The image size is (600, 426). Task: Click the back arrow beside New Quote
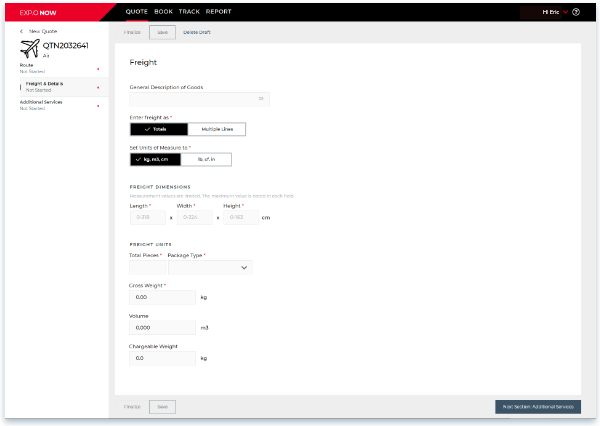coord(23,32)
